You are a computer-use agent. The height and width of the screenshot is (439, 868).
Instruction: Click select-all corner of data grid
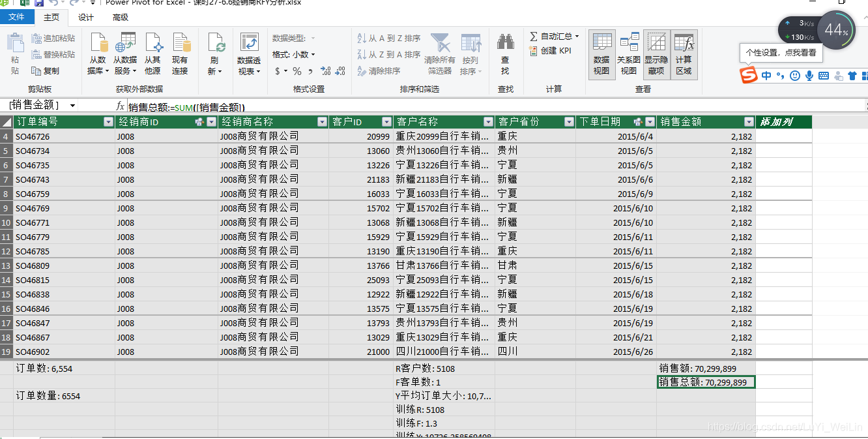click(x=7, y=122)
